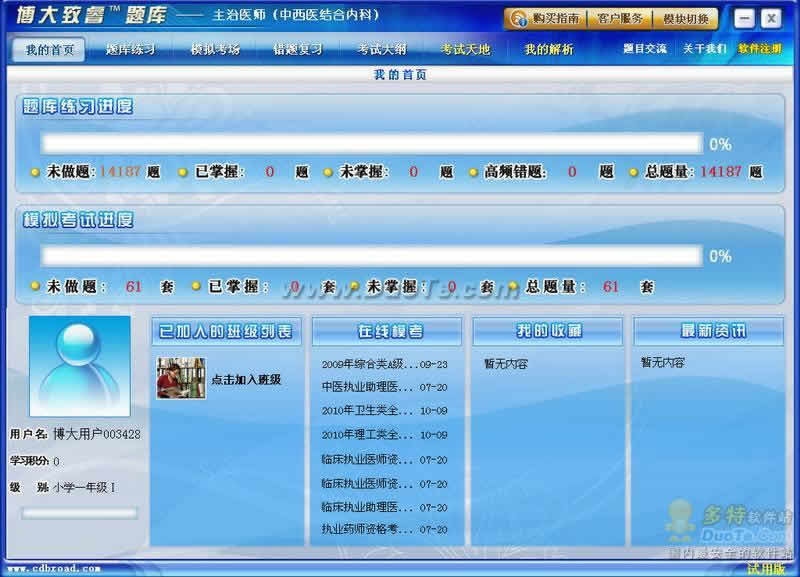This screenshot has width=800, height=577.
Task: Click the 模块切换 button
Action: 686,19
